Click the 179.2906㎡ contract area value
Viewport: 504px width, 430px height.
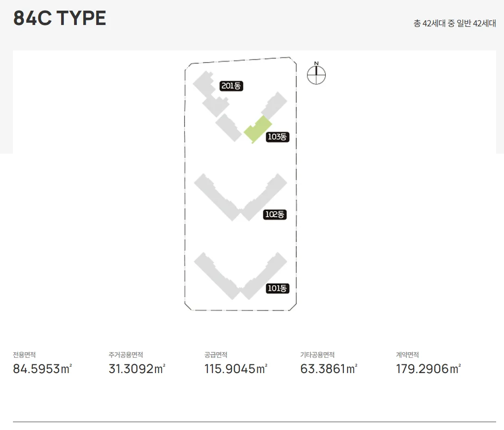[x=429, y=369]
